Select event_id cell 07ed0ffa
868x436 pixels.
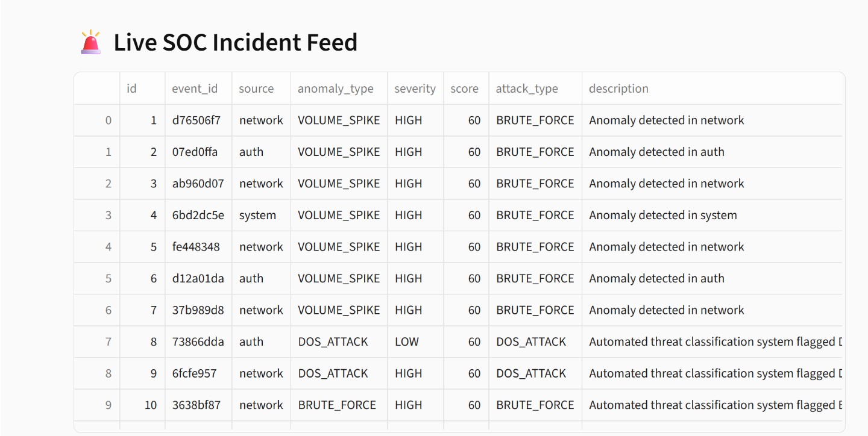pos(198,152)
